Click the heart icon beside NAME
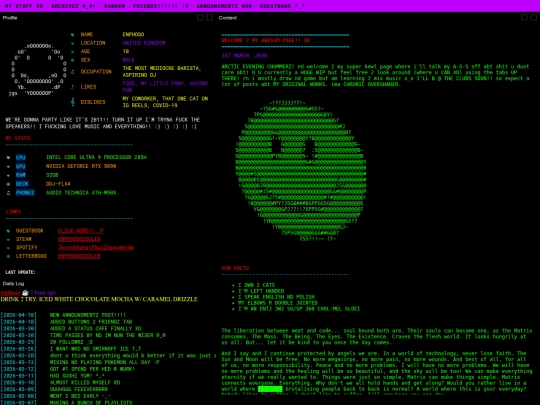The image size is (540, 405). pyautogui.click(x=72, y=35)
